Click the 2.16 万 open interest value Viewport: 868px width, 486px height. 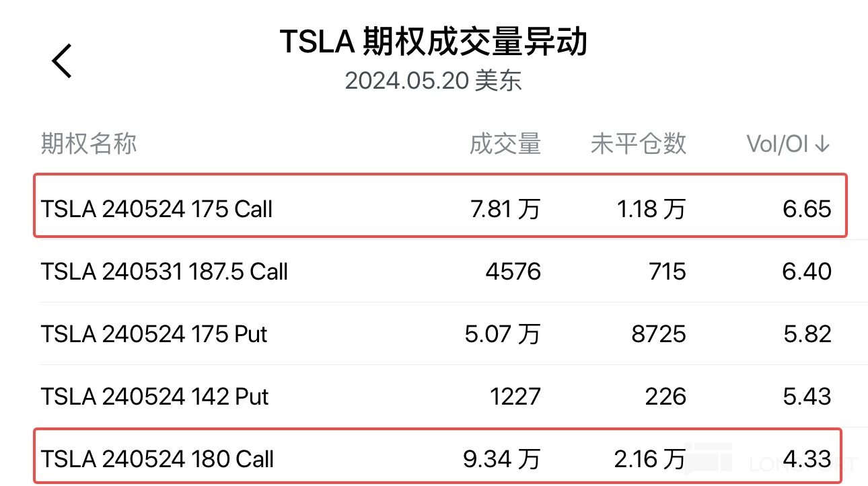649,459
